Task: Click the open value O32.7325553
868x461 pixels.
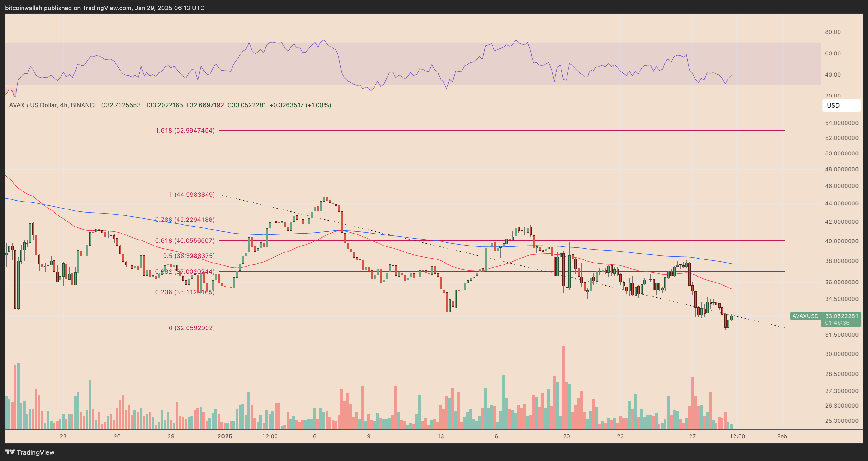Action: tap(121, 105)
